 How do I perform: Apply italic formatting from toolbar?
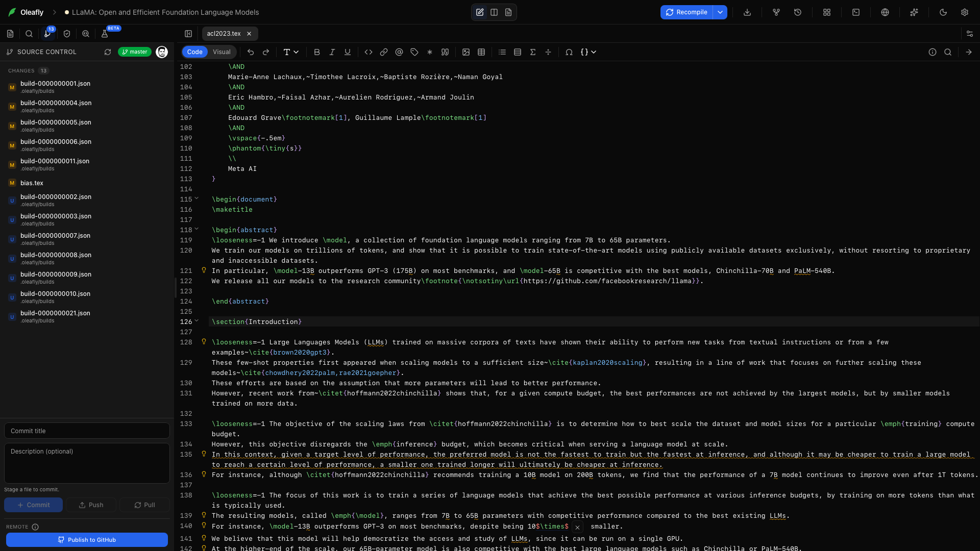(x=332, y=52)
